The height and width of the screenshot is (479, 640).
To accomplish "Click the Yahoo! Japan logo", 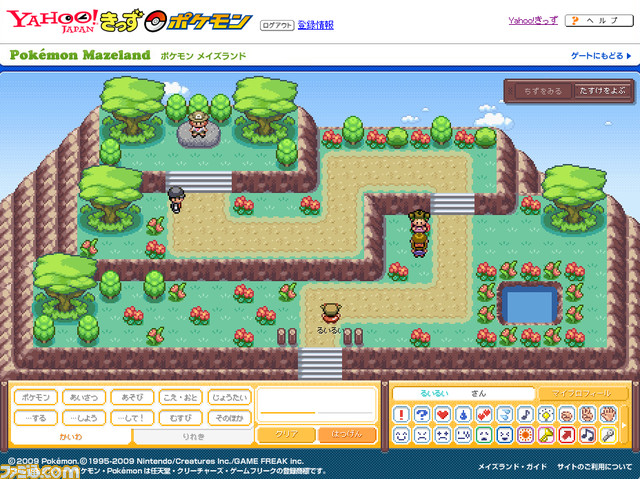I will tap(52, 21).
